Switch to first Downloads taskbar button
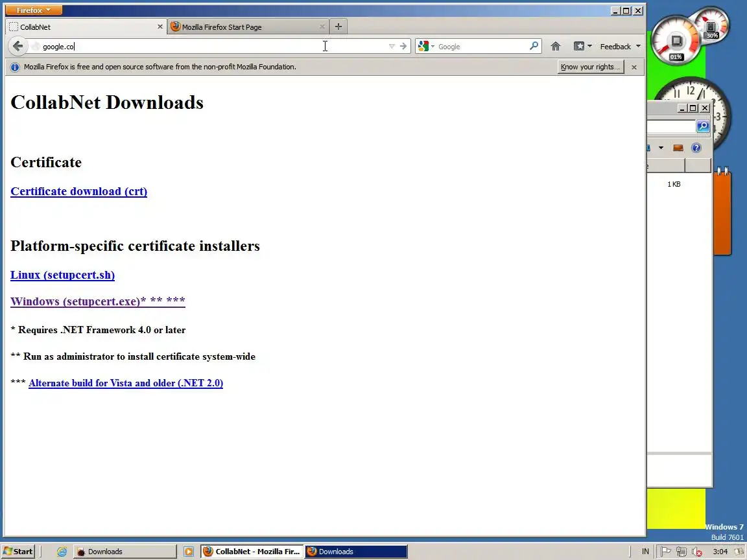The width and height of the screenshot is (747, 560). (124, 552)
